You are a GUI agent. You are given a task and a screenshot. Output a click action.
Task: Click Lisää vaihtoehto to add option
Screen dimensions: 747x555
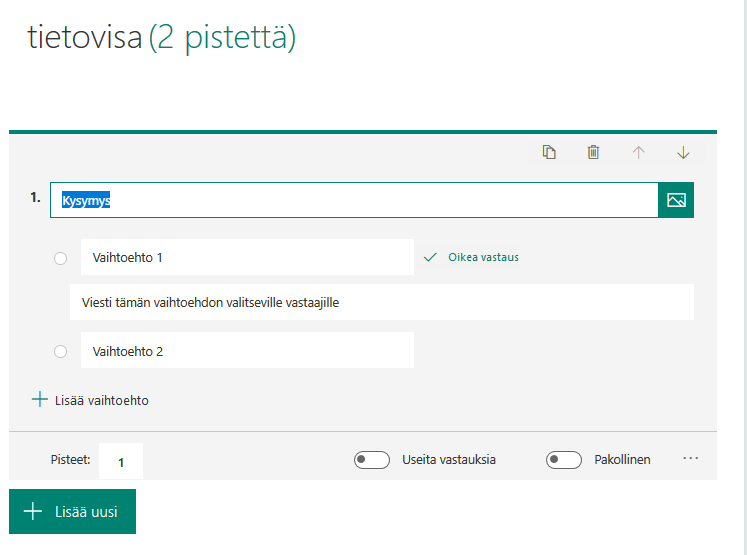[x=102, y=400]
